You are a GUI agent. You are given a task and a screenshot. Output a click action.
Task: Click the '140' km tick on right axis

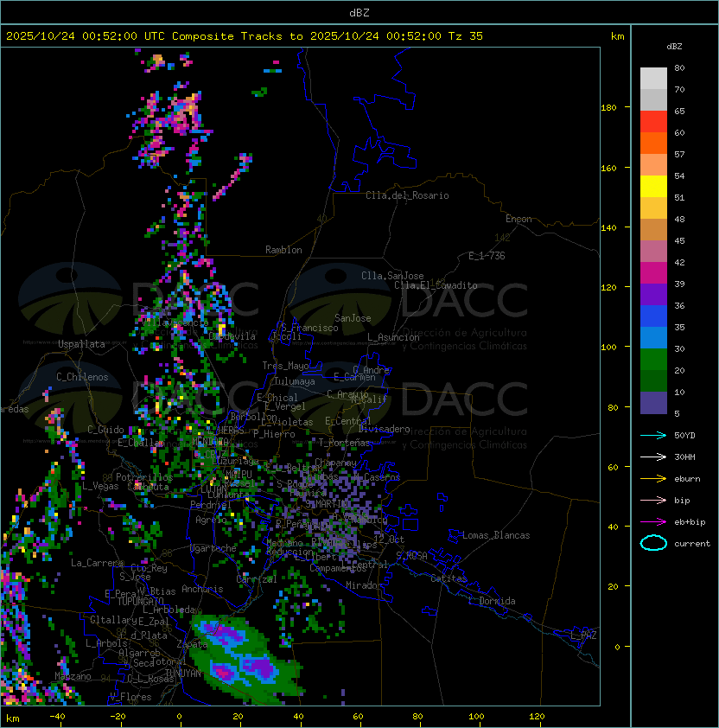click(608, 228)
